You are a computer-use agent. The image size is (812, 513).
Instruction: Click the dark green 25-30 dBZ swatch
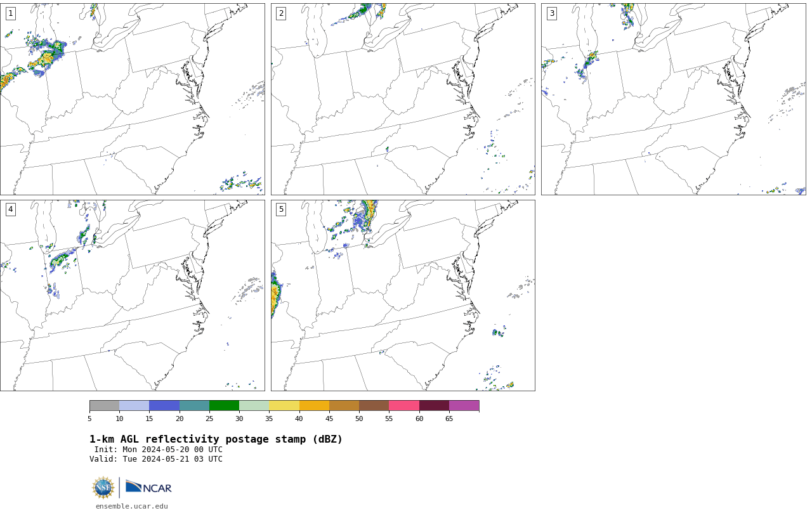[224, 406]
